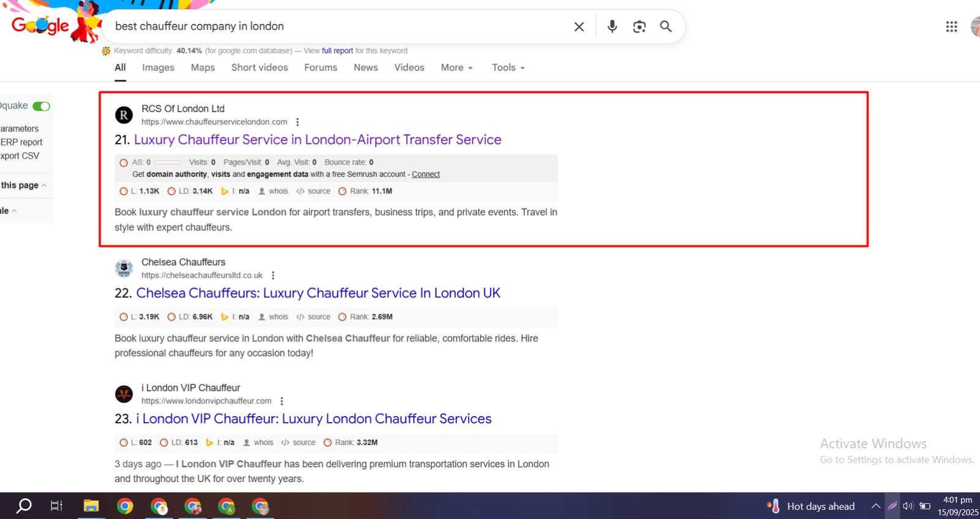The width and height of the screenshot is (980, 519).
Task: Collapse the 'this page' sidebar section
Action: tap(43, 185)
